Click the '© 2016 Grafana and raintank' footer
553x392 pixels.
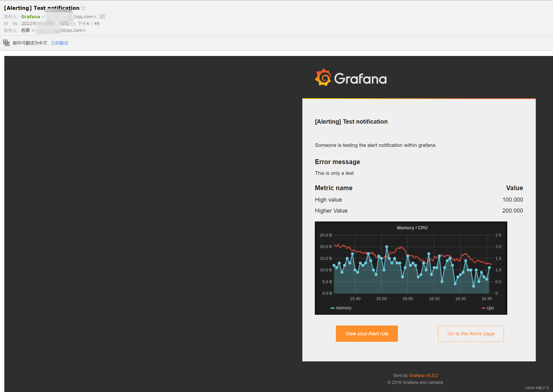click(x=415, y=382)
